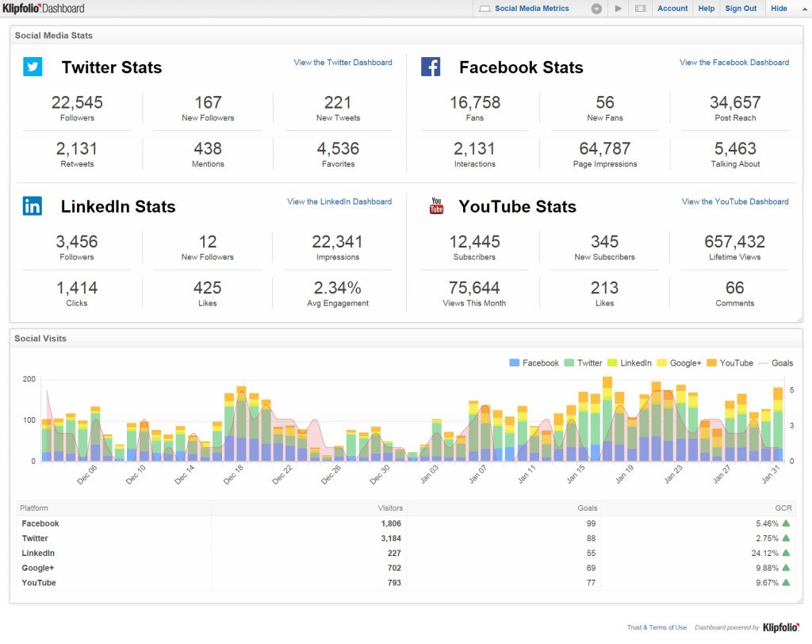Open the Account menu
Image resolution: width=812 pixels, height=644 pixels.
(672, 9)
